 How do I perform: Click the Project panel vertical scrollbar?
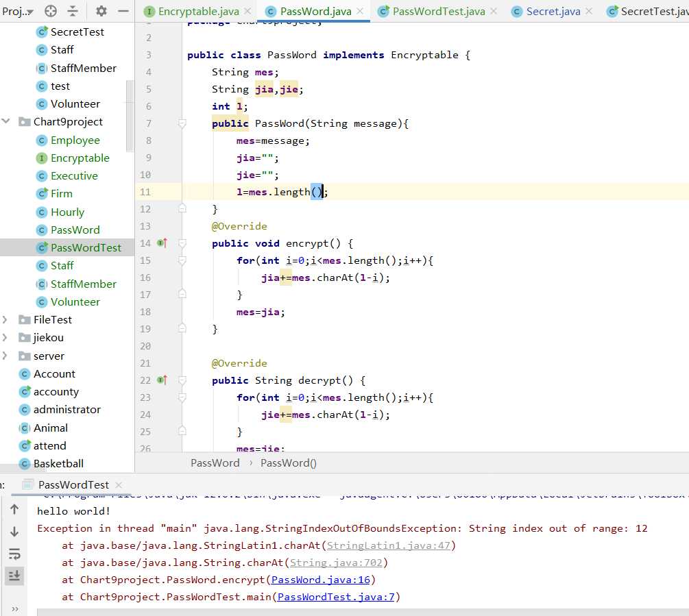tap(129, 115)
